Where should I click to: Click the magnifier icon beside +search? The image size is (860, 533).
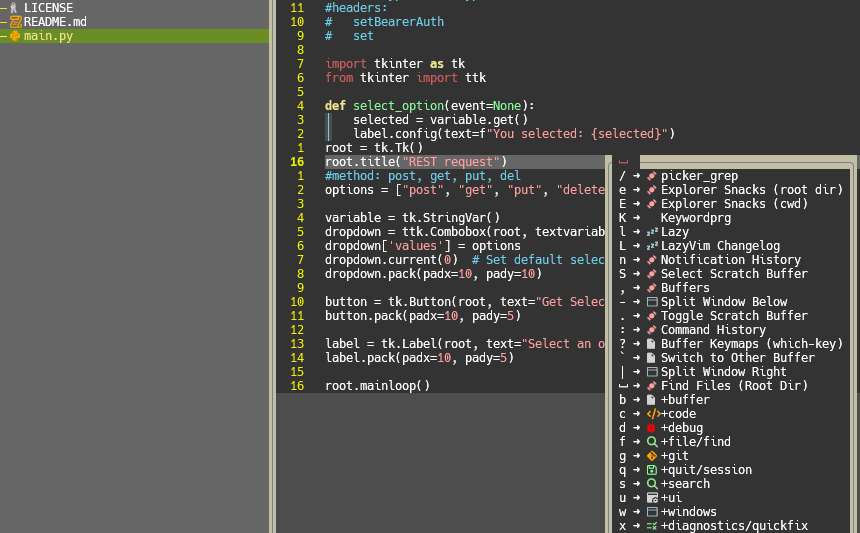point(652,484)
